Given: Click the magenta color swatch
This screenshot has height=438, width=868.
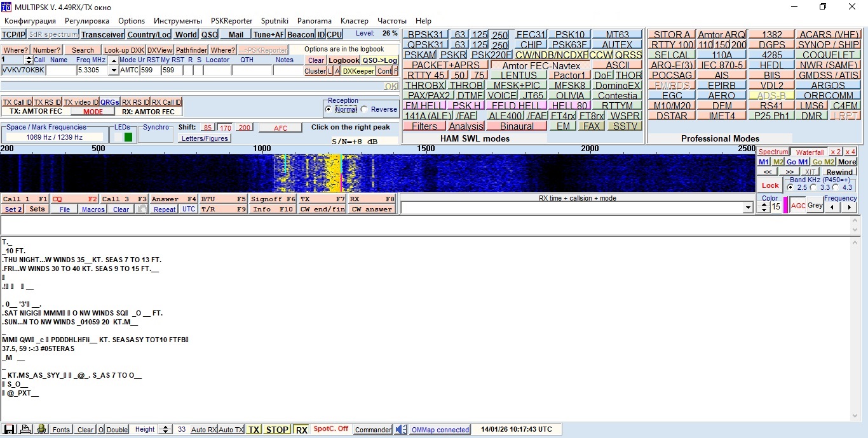Looking at the screenshot, I should (785, 206).
